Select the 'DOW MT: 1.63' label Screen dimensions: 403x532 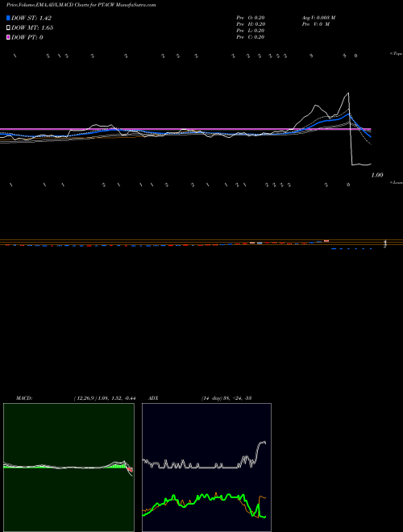click(32, 27)
